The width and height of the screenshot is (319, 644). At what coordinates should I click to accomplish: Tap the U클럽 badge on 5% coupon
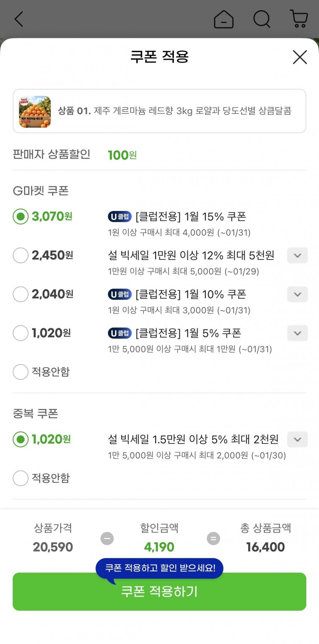point(120,333)
